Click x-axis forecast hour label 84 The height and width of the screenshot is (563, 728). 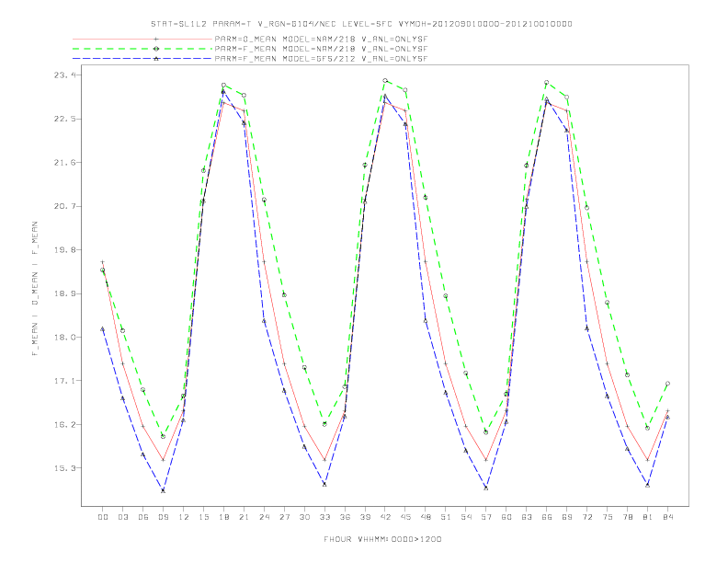pyautogui.click(x=667, y=517)
